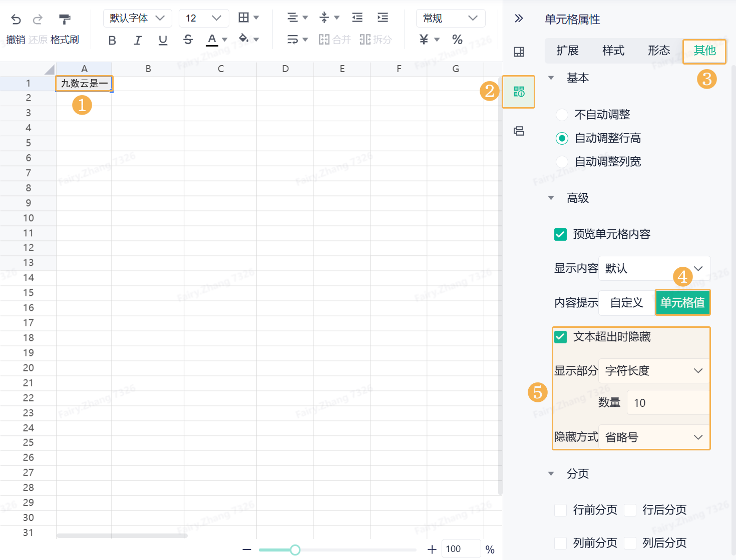Switch to the 扩展 tab
Screen dimensions: 736x560
pos(568,51)
